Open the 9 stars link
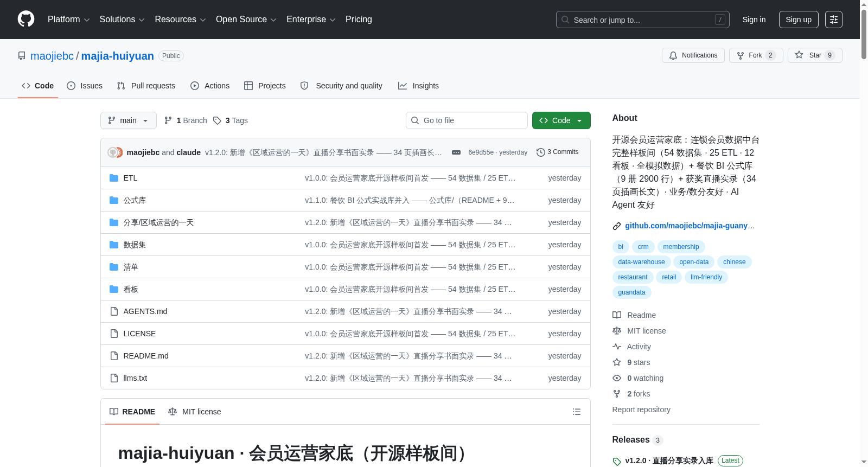Screen dimensions: 868x467 click(639, 362)
